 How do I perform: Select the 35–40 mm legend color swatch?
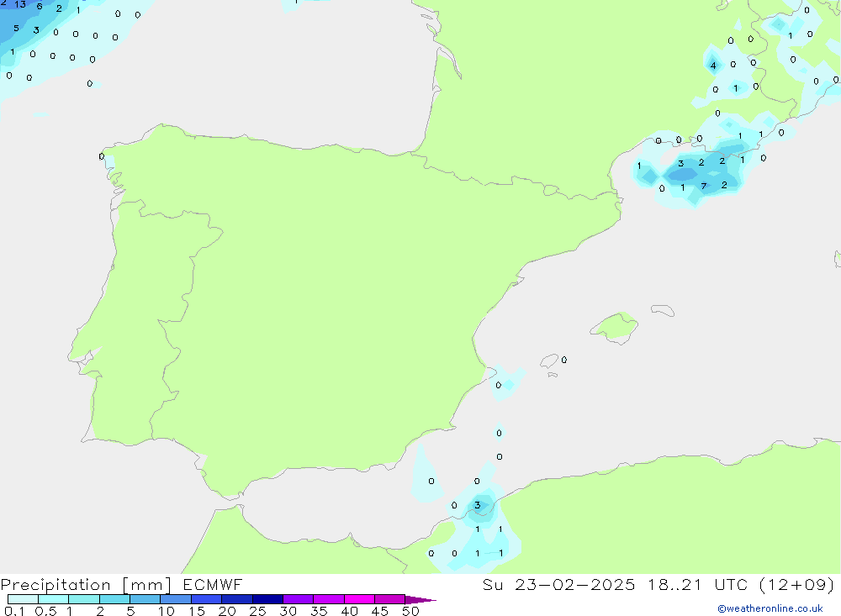[328, 599]
